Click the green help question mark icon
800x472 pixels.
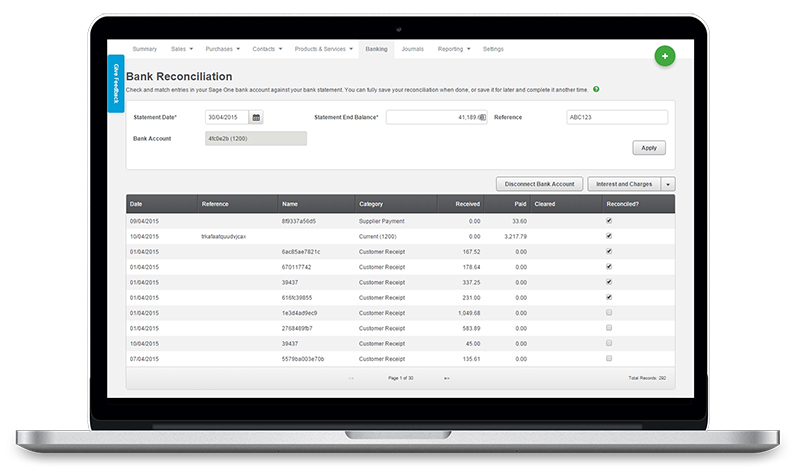click(596, 90)
